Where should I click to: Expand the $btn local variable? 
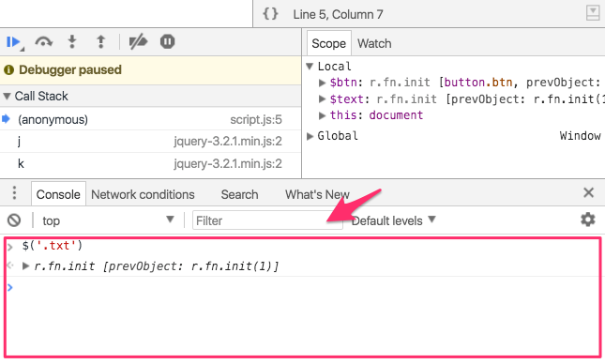point(322,83)
